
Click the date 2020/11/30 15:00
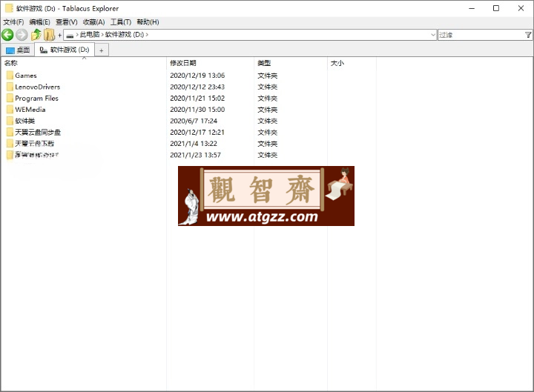click(197, 110)
